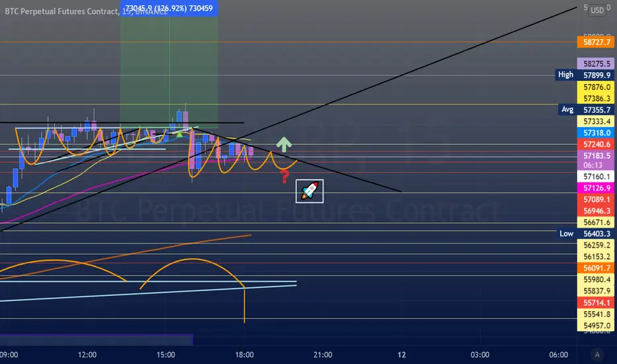Image resolution: width=617 pixels, height=364 pixels.
Task: Click the 57126.9 magenta price label
Action: coord(596,188)
